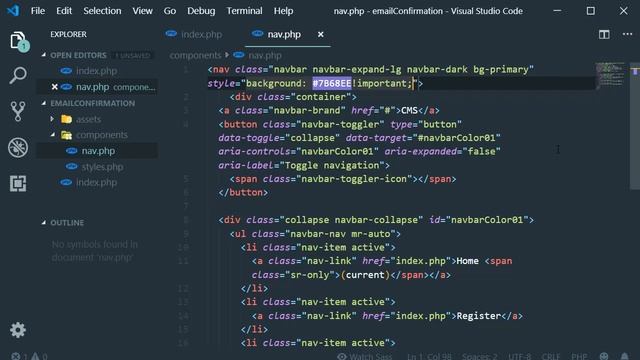Click the #7B68EE color value
The height and width of the screenshot is (360, 640).
click(x=331, y=83)
